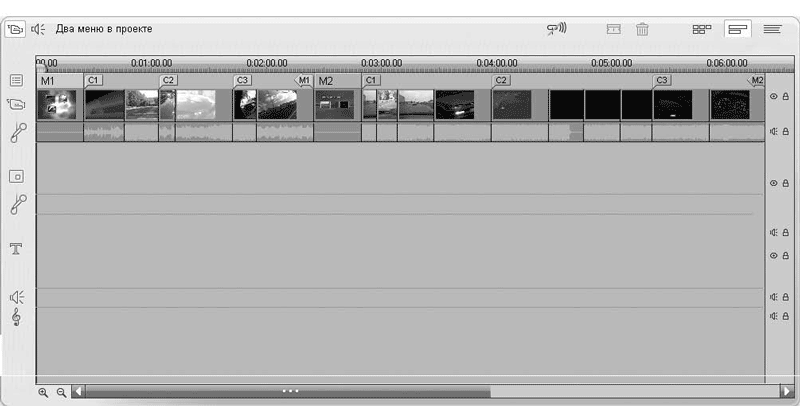800x406 pixels.
Task: Zoom out the timeline with minus magnifier
Action: [61, 393]
